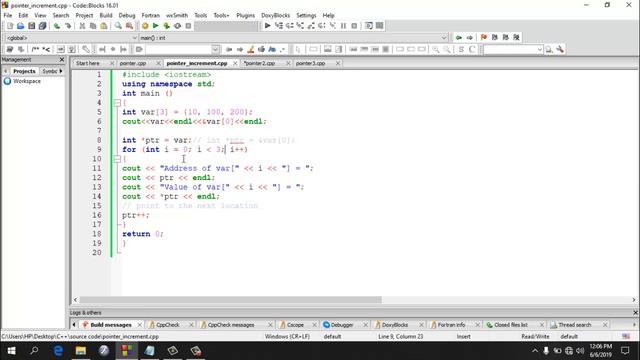Open the Replace tool icon

pos(129,26)
